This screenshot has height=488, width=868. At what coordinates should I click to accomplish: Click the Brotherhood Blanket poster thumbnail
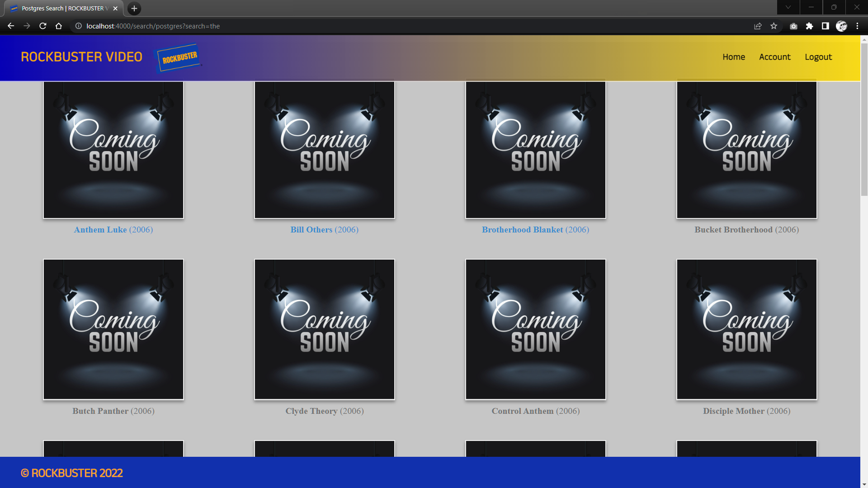(x=536, y=150)
